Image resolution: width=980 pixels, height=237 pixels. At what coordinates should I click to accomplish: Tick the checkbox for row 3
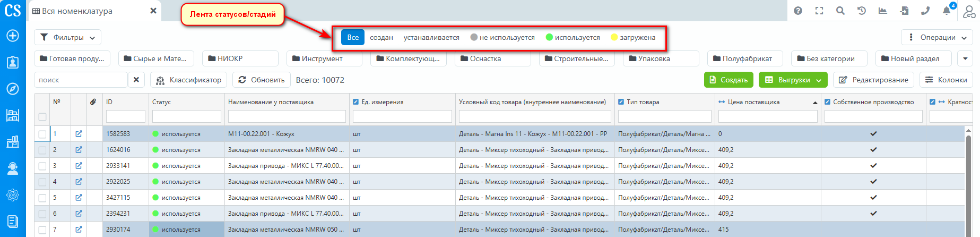[x=42, y=166]
